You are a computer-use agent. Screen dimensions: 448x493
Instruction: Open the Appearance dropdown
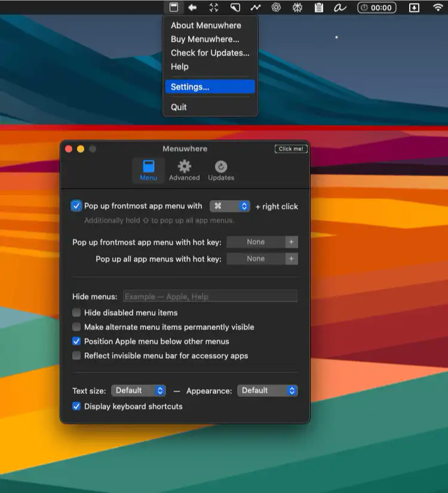pyautogui.click(x=268, y=390)
